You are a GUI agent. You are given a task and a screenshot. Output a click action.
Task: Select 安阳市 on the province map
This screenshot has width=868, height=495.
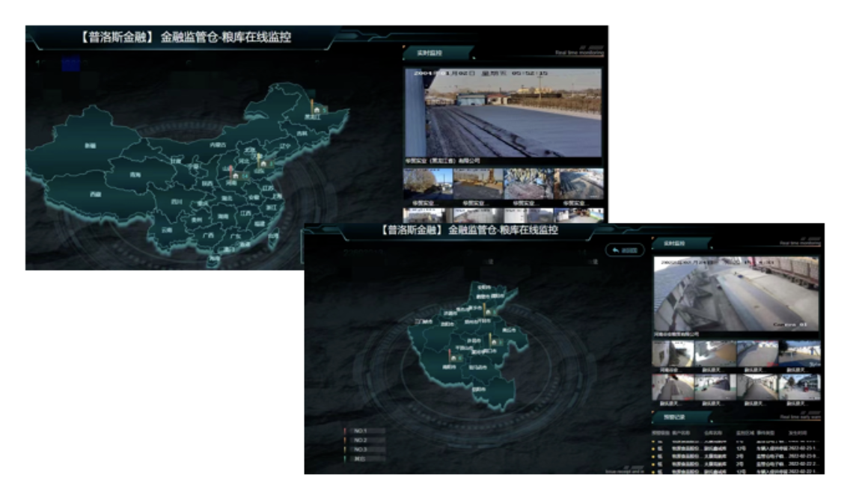pos(484,288)
